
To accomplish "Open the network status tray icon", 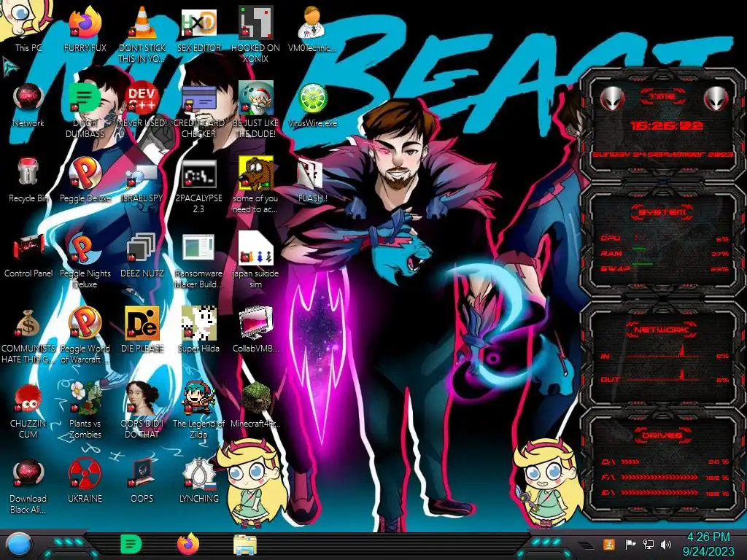I will pos(649,544).
